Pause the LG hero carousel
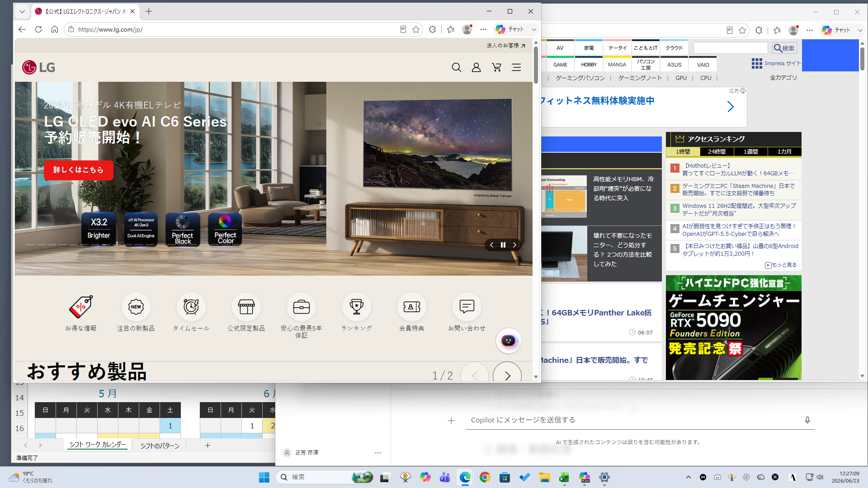 point(503,245)
